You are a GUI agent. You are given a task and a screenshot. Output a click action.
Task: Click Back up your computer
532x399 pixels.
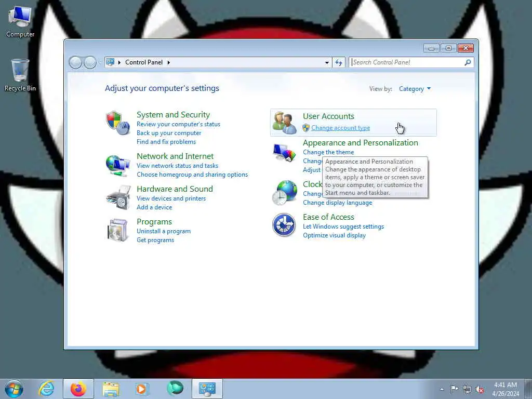tap(169, 133)
